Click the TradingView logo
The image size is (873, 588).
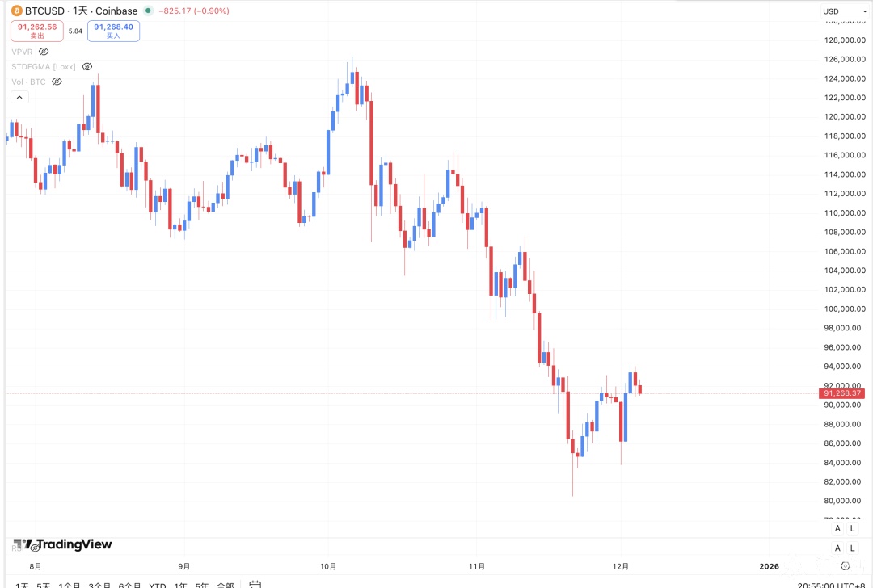tap(62, 544)
